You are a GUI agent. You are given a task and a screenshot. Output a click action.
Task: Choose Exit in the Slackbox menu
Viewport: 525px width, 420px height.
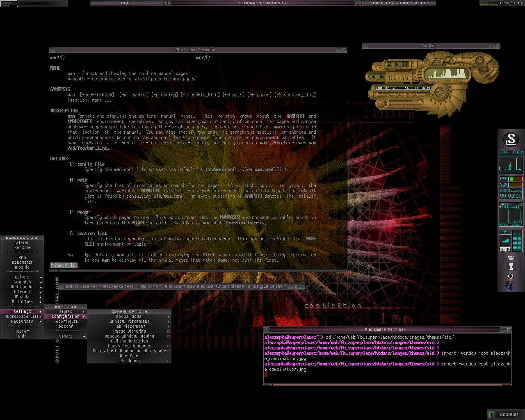point(22,336)
